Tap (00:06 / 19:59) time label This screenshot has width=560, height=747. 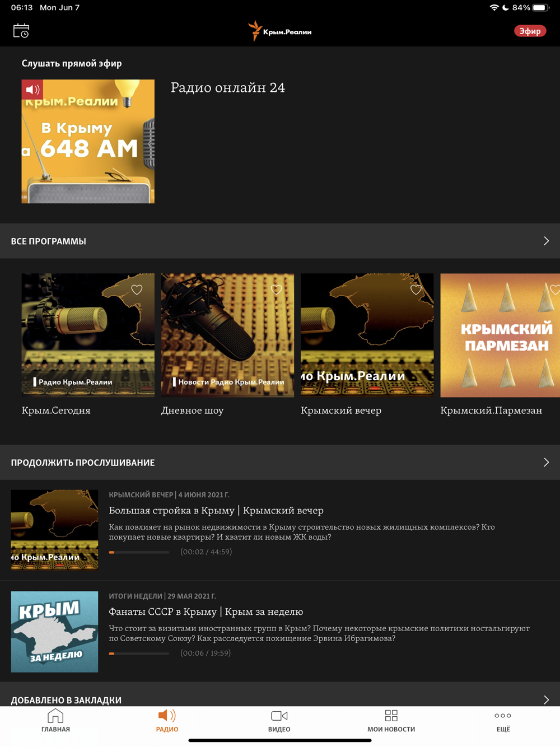[x=206, y=653]
